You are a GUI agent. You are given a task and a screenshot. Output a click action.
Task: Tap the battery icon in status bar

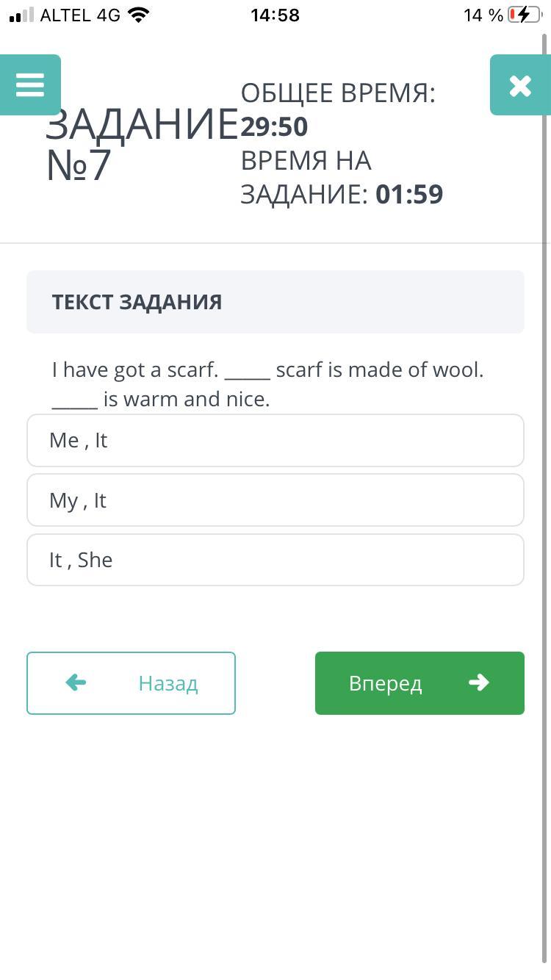pyautogui.click(x=525, y=15)
